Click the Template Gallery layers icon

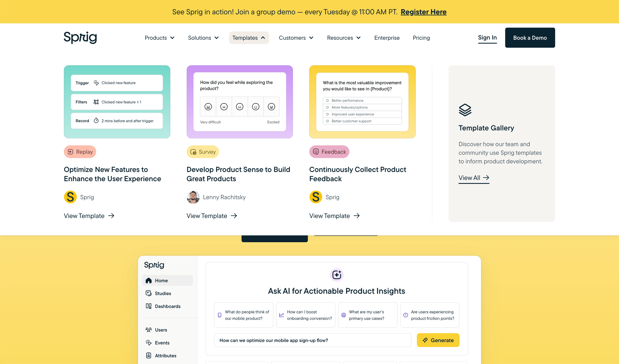(465, 110)
